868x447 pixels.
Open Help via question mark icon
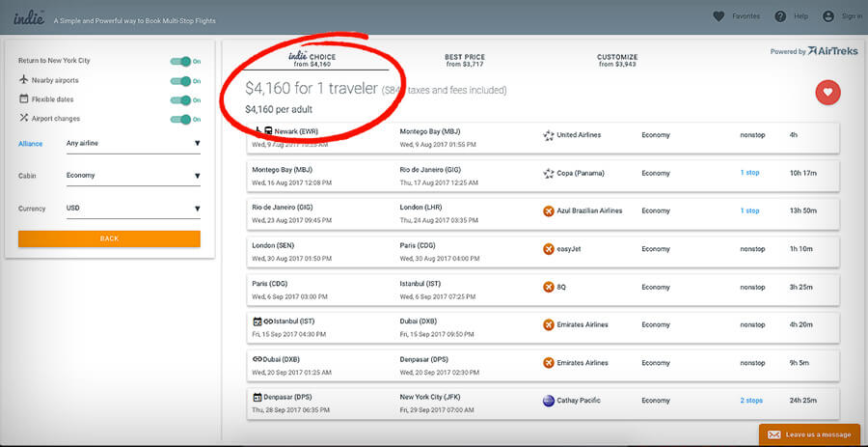click(x=780, y=16)
